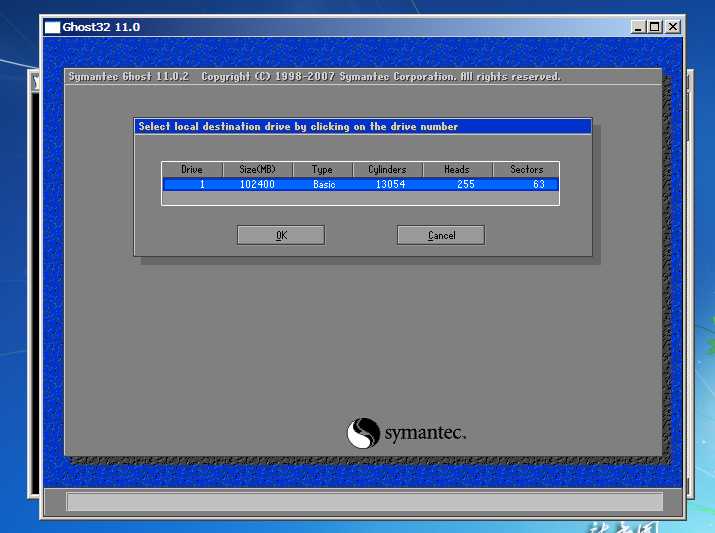Click the Basic type cell
This screenshot has height=533, width=715.
coord(324,184)
